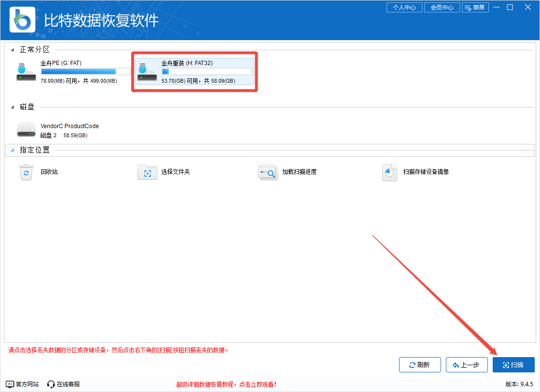Click the 加载扫描进度 icon

click(x=268, y=172)
